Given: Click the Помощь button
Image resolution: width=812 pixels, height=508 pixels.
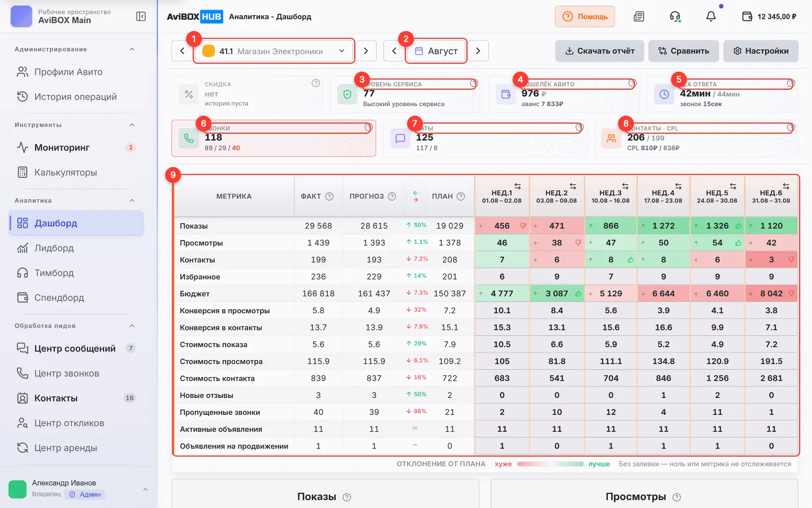Looking at the screenshot, I should pyautogui.click(x=585, y=16).
